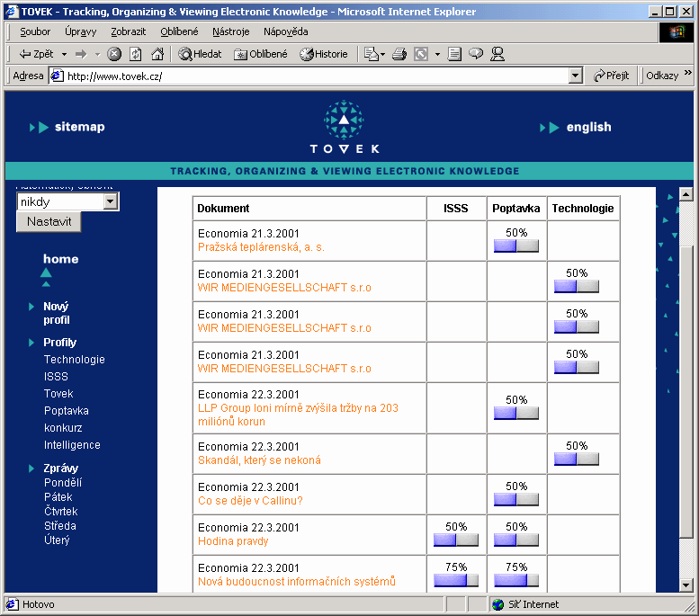Open the Poptavka profile in sidebar
Image resolution: width=699 pixels, height=616 pixels.
point(66,411)
